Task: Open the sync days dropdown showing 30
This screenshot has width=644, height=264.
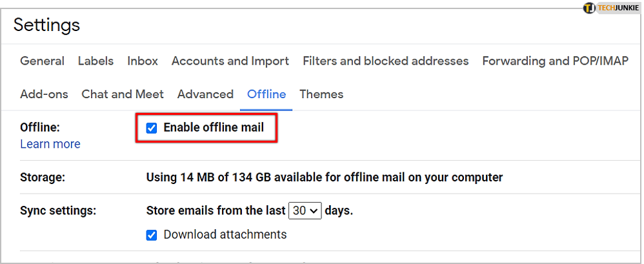Action: coord(305,210)
